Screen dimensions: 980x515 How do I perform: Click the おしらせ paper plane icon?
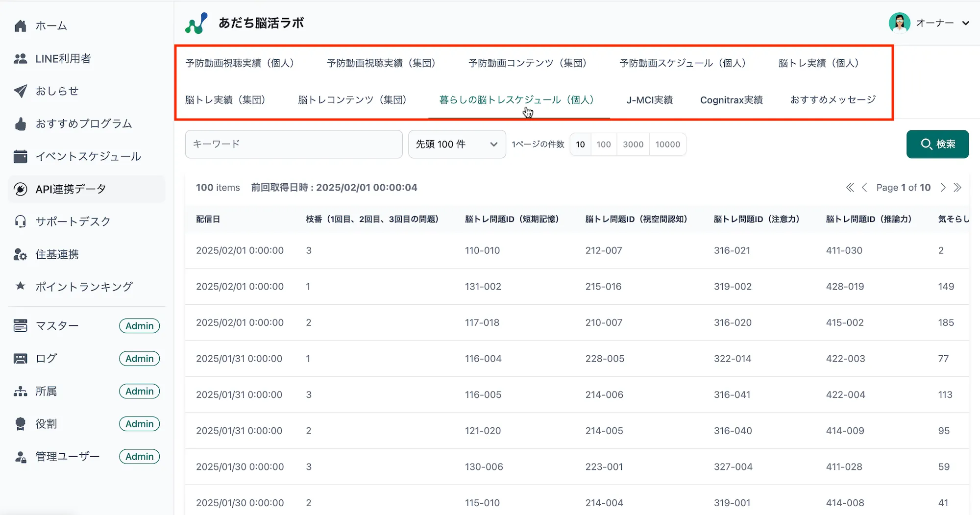[x=20, y=91]
